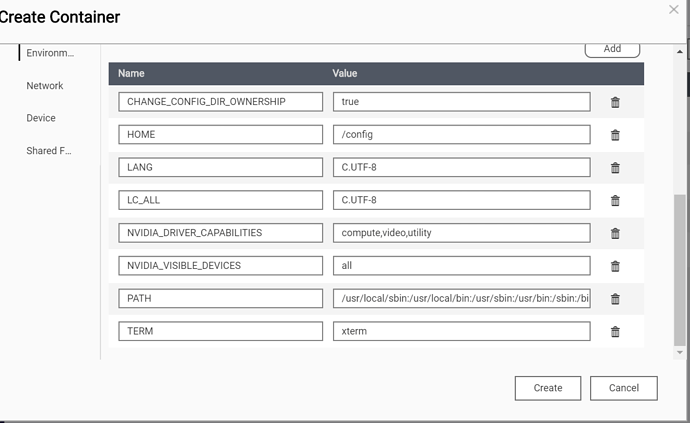The image size is (690, 423).
Task: Click the Cancel button
Action: pyautogui.click(x=624, y=388)
